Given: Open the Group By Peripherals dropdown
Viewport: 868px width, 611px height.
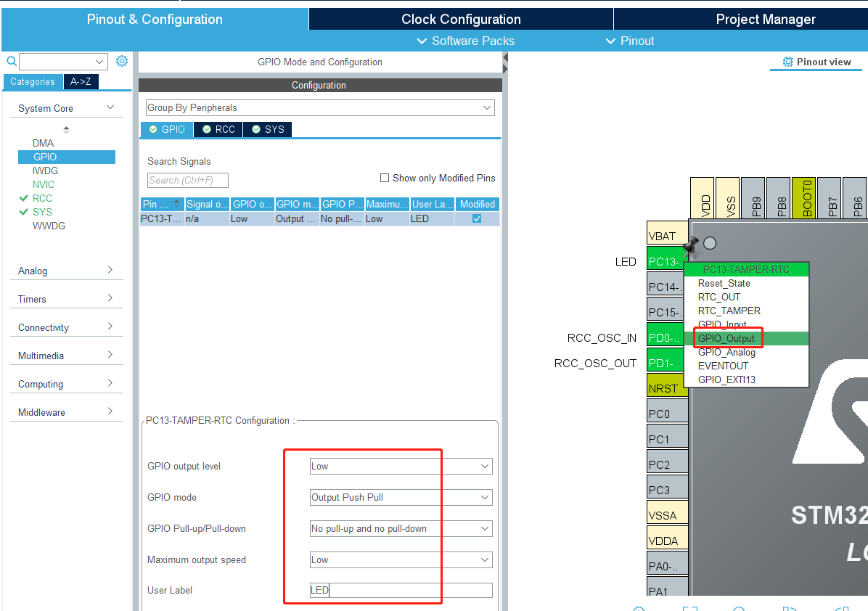Looking at the screenshot, I should pyautogui.click(x=320, y=107).
